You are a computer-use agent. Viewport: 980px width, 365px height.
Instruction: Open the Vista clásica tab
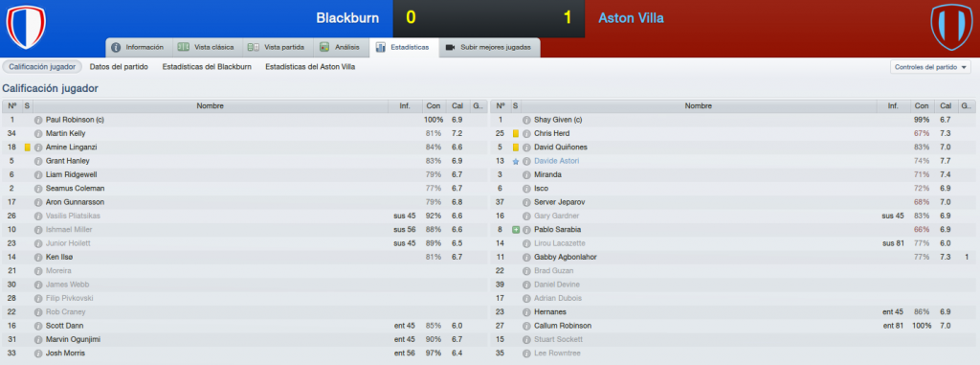(206, 47)
